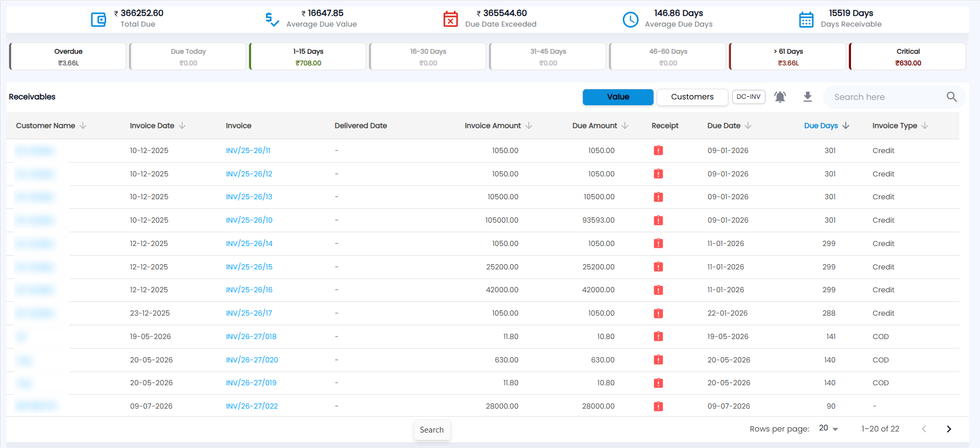Open invoice INV/26-27/022
The width and height of the screenshot is (980, 448).
click(252, 406)
